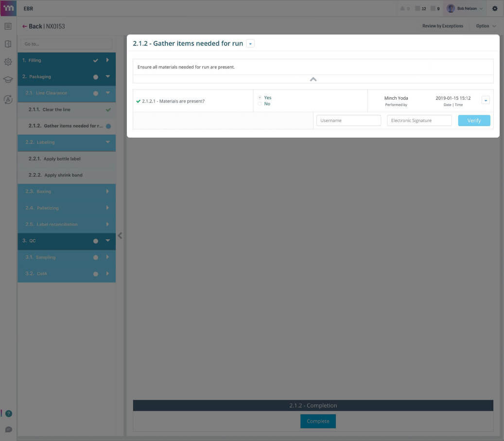
Task: Open 2.2.1 Apply bottle label step
Action: 67,159
